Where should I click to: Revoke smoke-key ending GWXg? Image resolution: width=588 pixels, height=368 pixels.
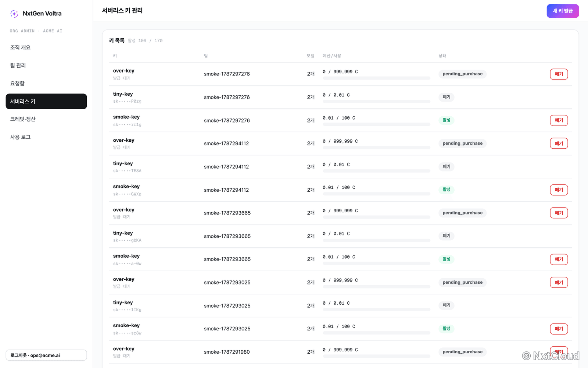click(559, 190)
